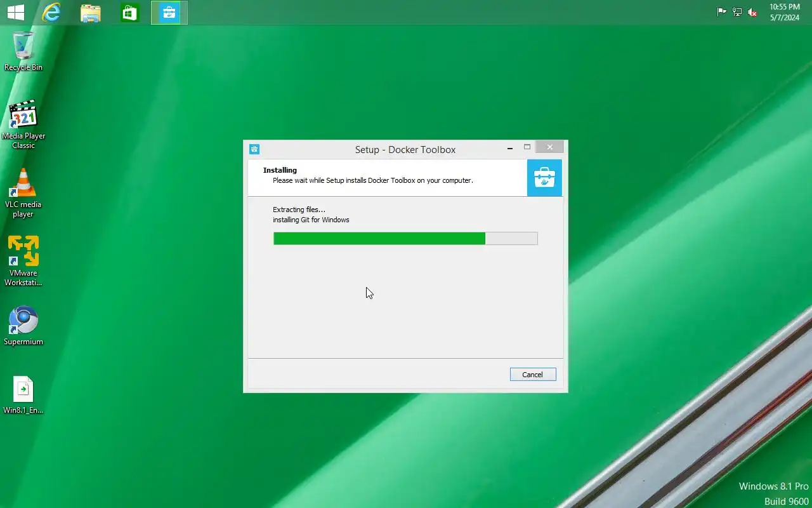Open Action Center flag in system tray
The image size is (812, 508).
point(722,12)
